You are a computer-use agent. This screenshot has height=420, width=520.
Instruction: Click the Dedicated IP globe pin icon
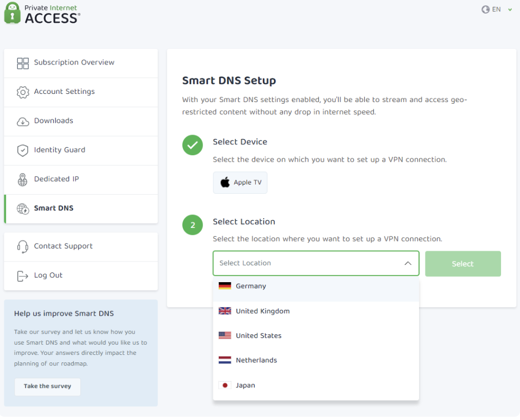coord(23,180)
